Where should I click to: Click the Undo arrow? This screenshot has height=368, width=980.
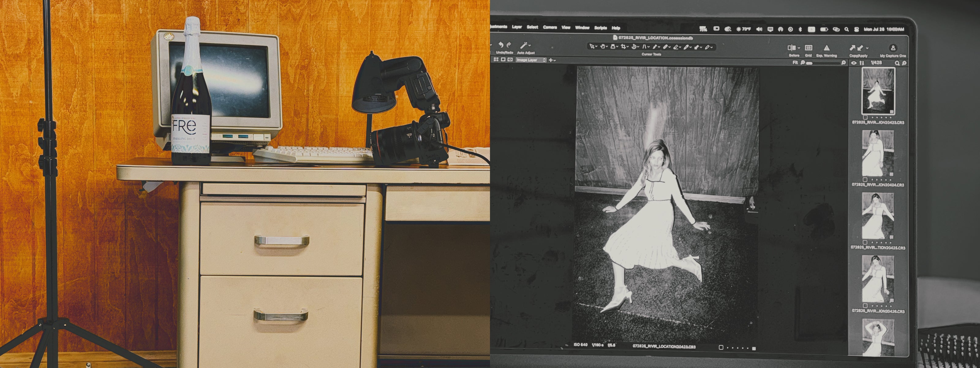501,45
